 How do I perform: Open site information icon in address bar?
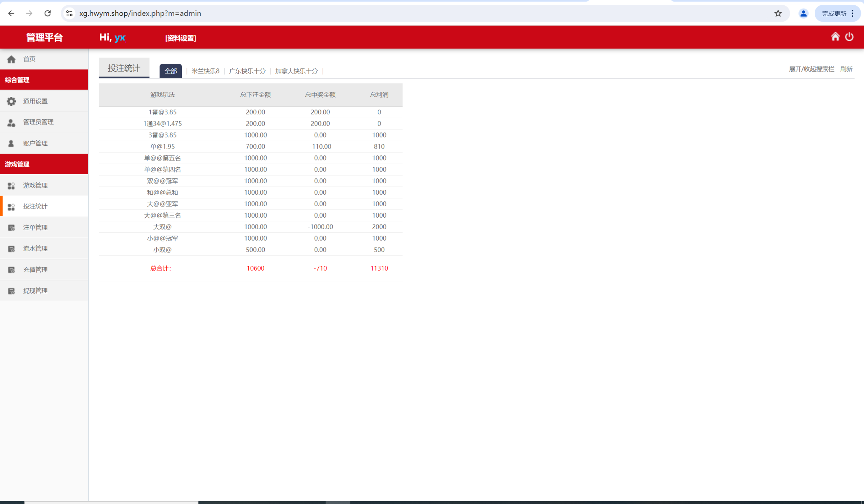[69, 13]
